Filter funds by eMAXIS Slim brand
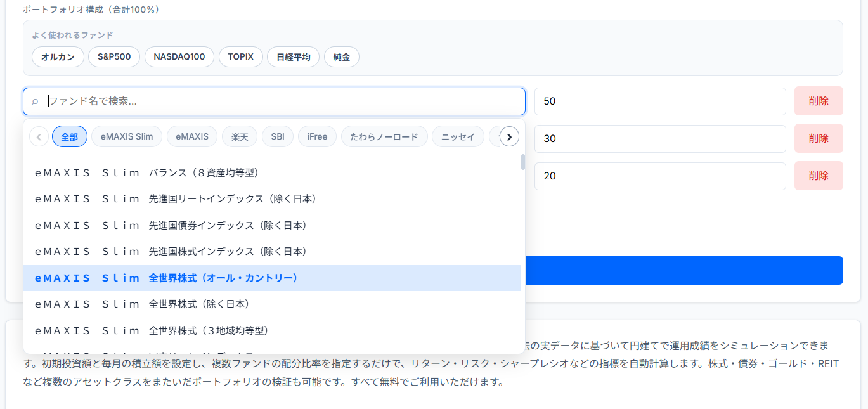 coord(126,136)
